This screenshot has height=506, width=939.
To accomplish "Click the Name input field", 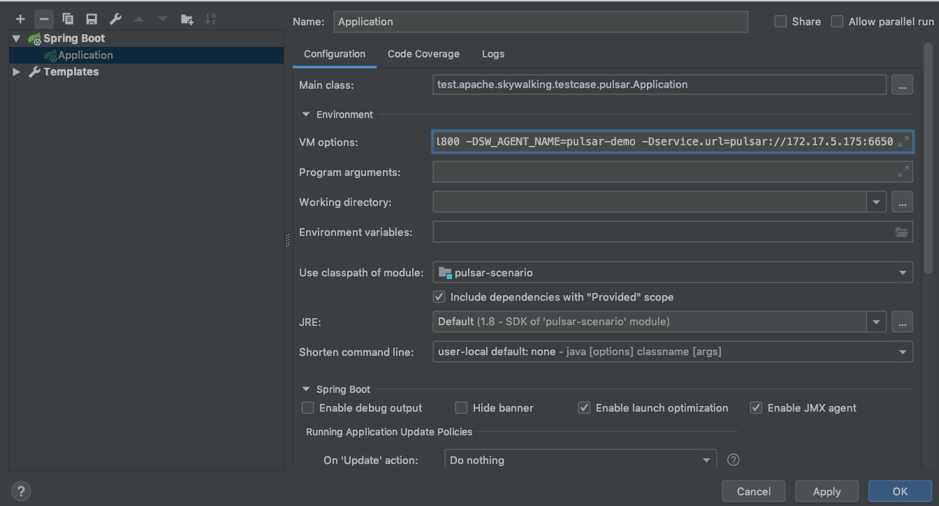I will (540, 22).
